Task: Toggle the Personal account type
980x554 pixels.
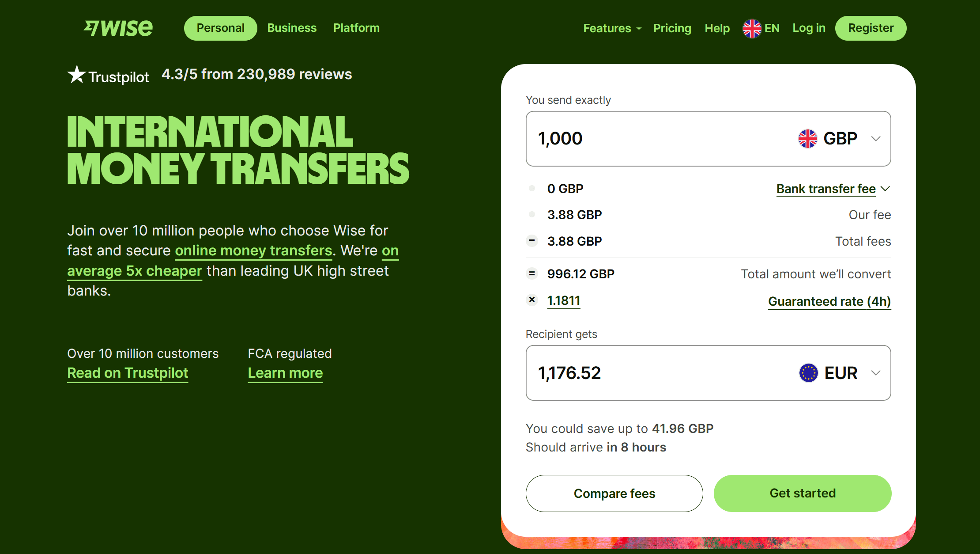Action: (220, 28)
